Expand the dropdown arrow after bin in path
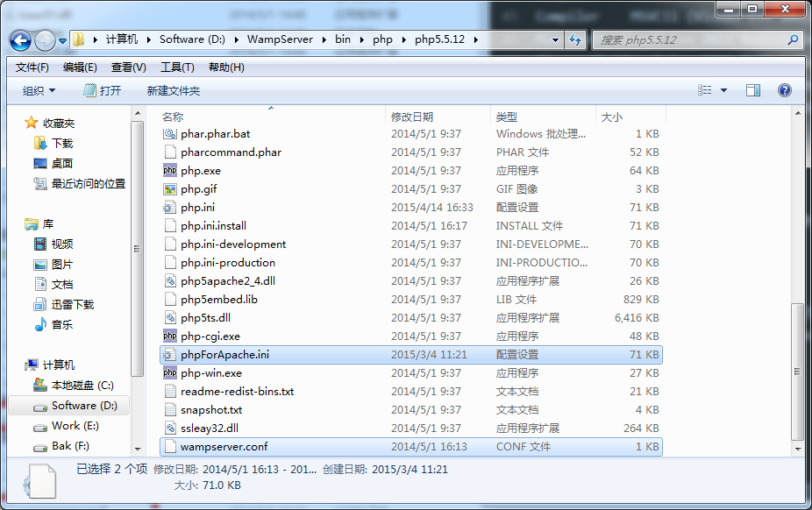Image resolution: width=812 pixels, height=510 pixels. pos(361,39)
